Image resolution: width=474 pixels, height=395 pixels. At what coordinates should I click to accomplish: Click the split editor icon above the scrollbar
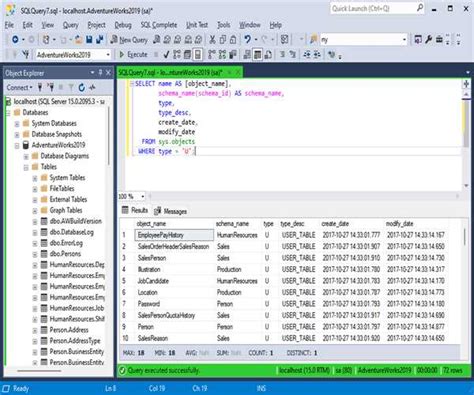pyautogui.click(x=466, y=84)
